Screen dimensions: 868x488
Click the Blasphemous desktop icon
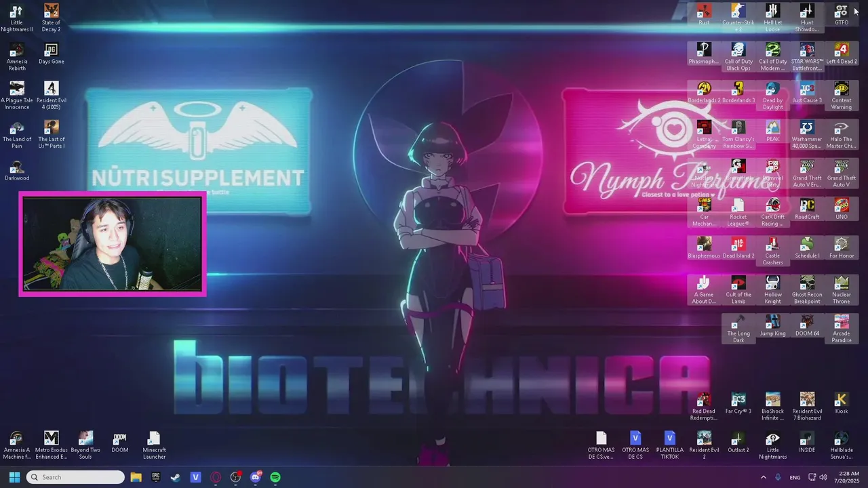[x=704, y=248]
